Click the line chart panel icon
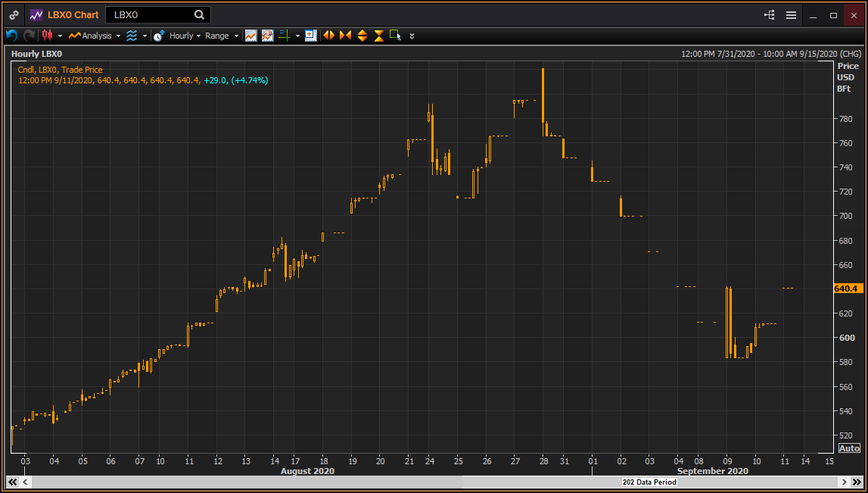The width and height of the screenshot is (868, 493). [250, 36]
